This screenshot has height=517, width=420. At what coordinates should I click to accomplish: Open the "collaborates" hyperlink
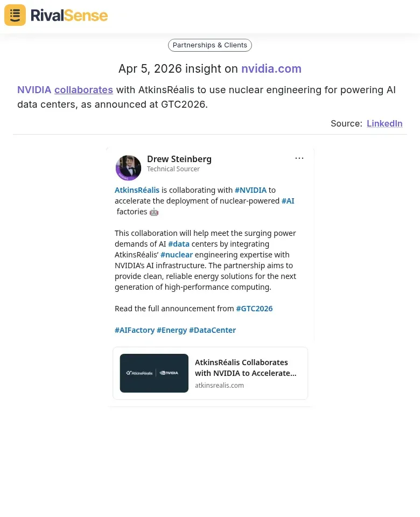pyautogui.click(x=83, y=90)
